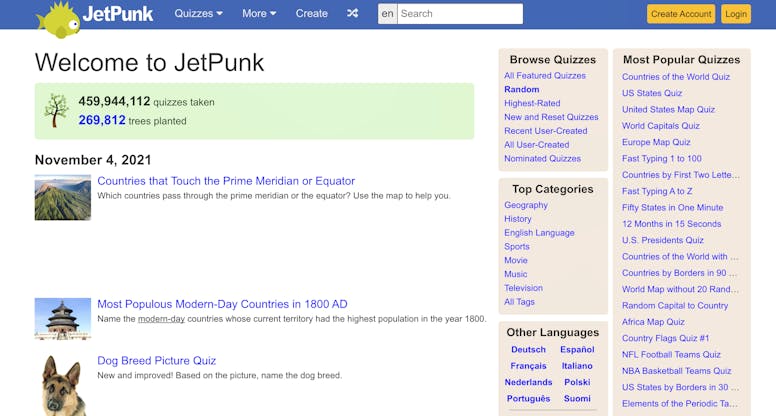Open U.S. Presidents Quiz
The width and height of the screenshot is (776, 416).
click(x=663, y=240)
